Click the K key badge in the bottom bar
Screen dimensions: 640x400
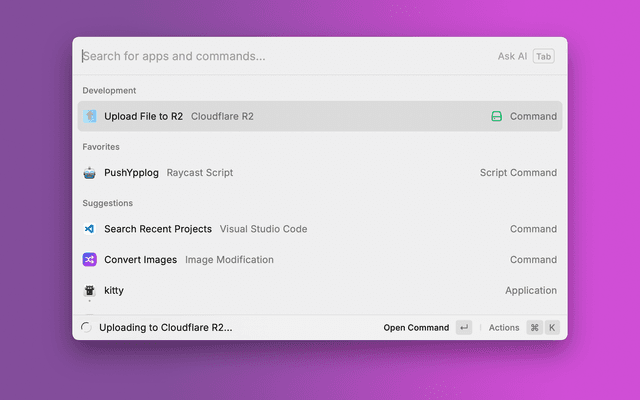[x=551, y=327]
